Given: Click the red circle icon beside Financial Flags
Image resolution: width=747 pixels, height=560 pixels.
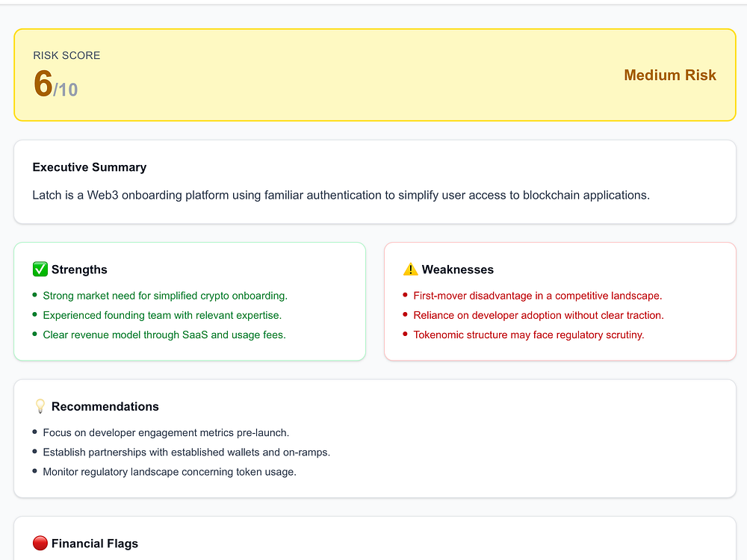Looking at the screenshot, I should tap(40, 544).
